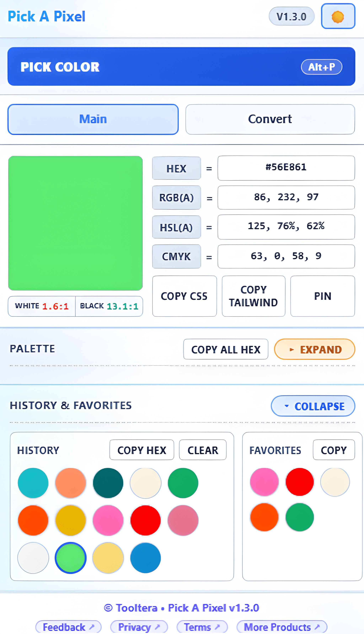Select the dark green history swatch
The width and height of the screenshot is (364, 634).
[108, 483]
